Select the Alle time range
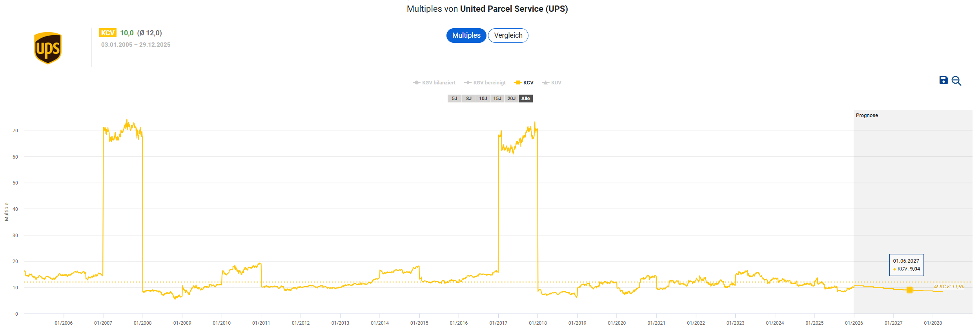 click(x=526, y=99)
